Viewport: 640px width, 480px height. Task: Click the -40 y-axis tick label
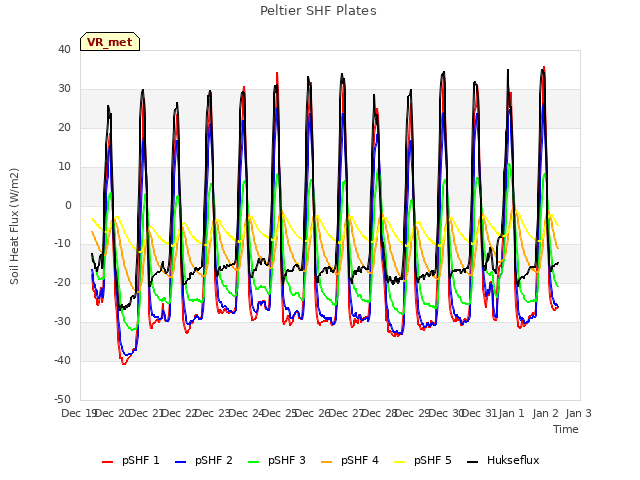(x=62, y=360)
